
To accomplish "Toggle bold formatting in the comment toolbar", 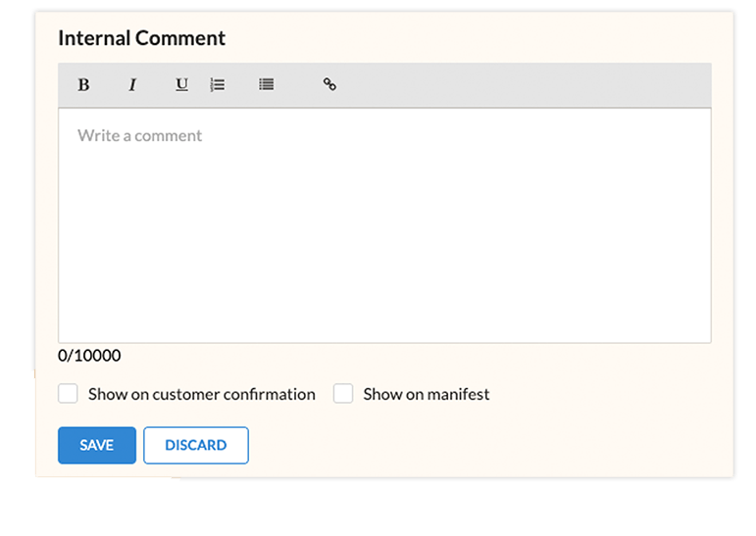I will click(83, 85).
